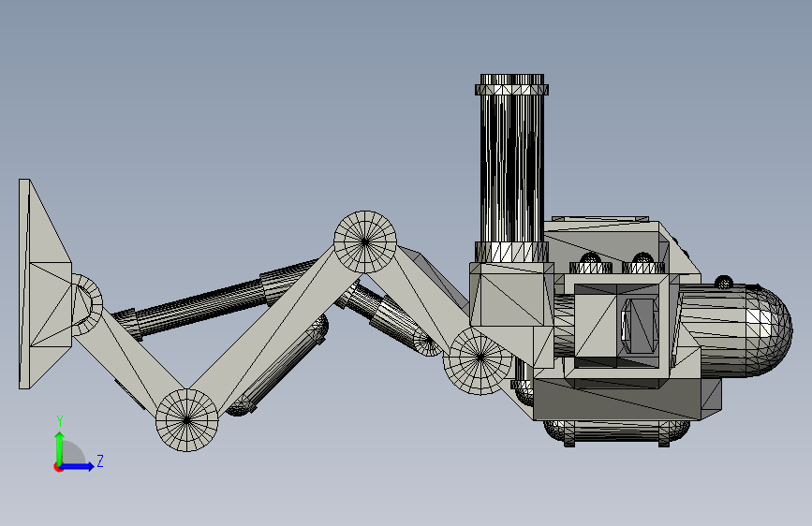Click the red origin dot of the triad

point(58,467)
